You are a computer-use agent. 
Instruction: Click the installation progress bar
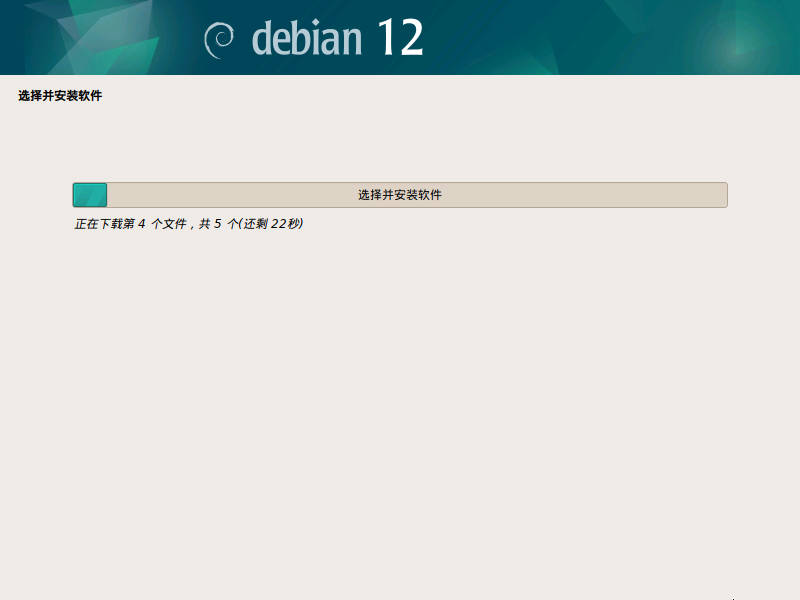pyautogui.click(x=400, y=195)
